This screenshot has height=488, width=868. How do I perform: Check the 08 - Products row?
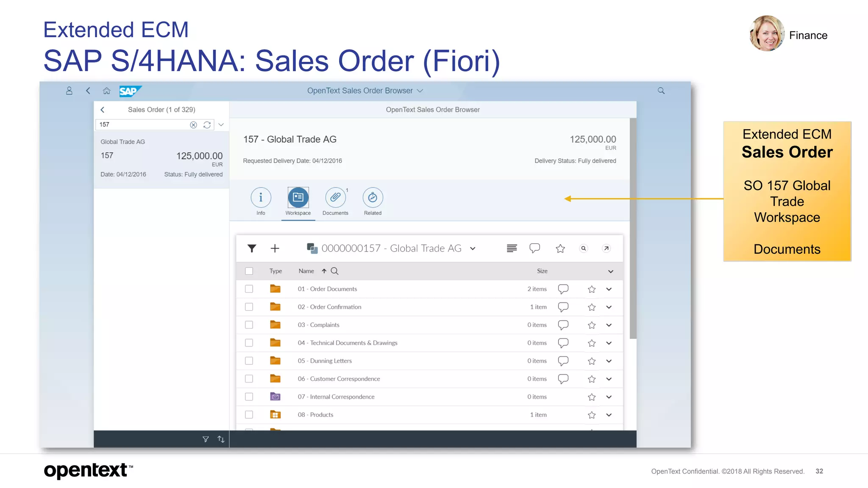pos(249,415)
